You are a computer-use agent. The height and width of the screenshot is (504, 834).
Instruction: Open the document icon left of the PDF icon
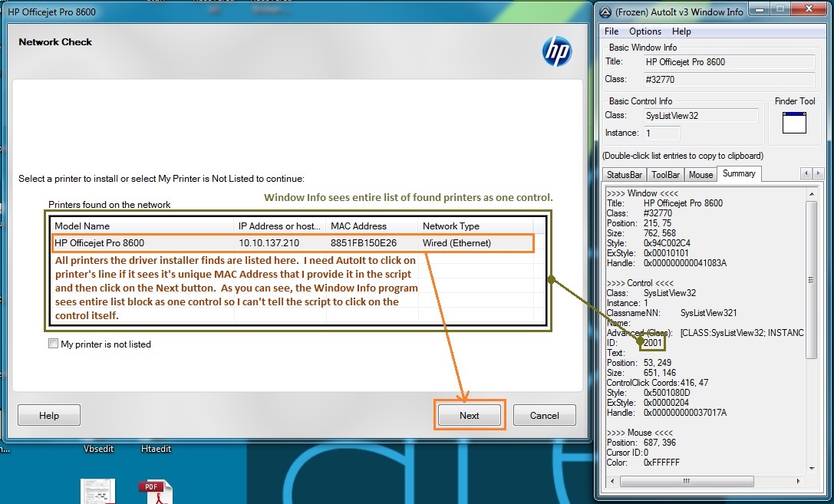(98, 492)
